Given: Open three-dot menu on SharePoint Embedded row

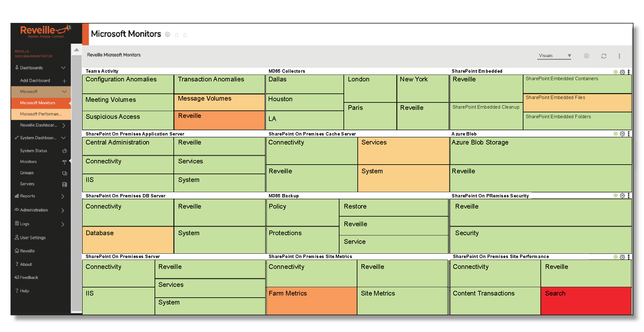Looking at the screenshot, I should point(629,72).
